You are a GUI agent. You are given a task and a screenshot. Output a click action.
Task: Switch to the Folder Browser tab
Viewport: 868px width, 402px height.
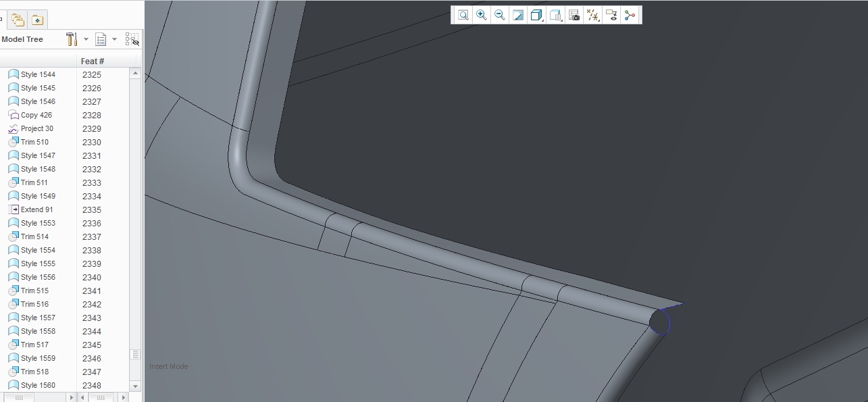[18, 20]
